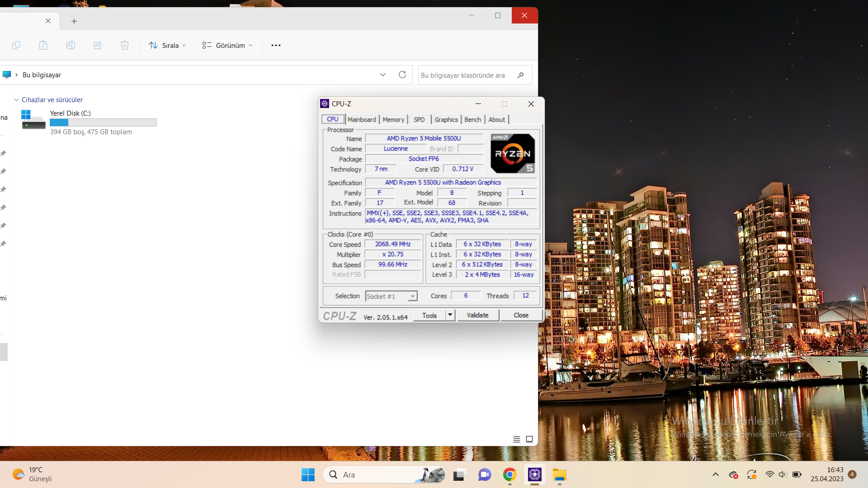Switch to the Memory tab
The image size is (868, 488).
[393, 119]
